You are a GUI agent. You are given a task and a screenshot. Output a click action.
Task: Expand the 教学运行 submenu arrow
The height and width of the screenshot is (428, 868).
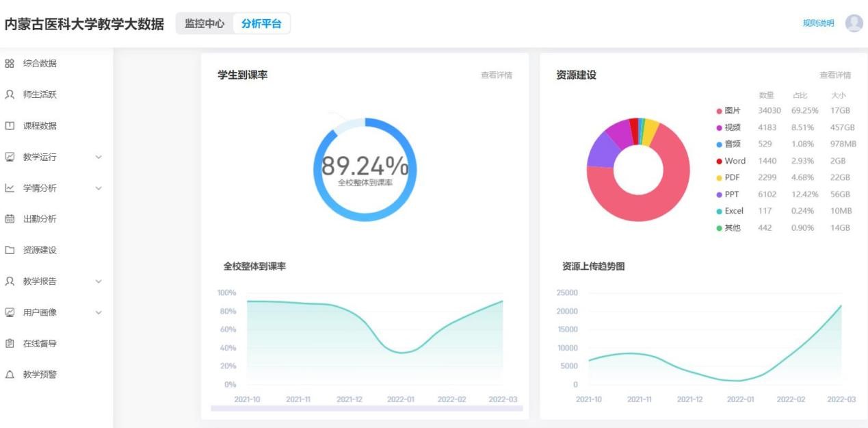pyautogui.click(x=98, y=158)
